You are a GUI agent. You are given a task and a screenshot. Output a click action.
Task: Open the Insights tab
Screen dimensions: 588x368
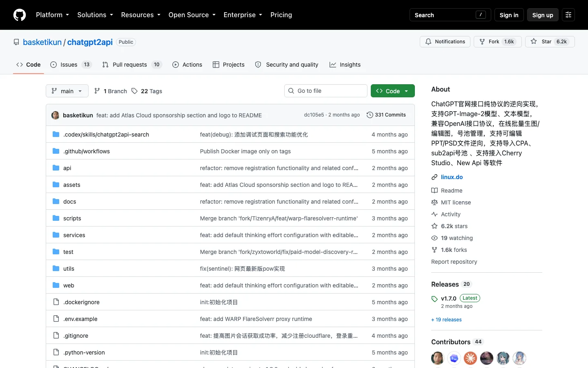click(x=345, y=65)
